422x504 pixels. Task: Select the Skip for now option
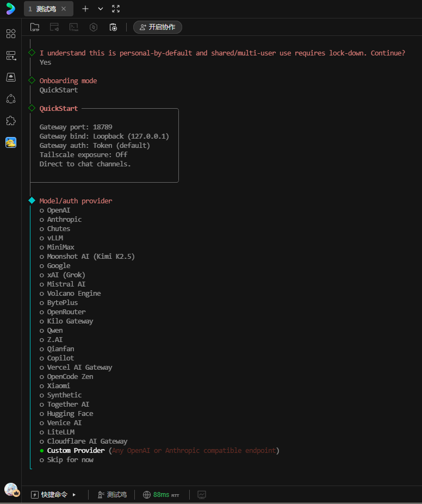[70, 460]
